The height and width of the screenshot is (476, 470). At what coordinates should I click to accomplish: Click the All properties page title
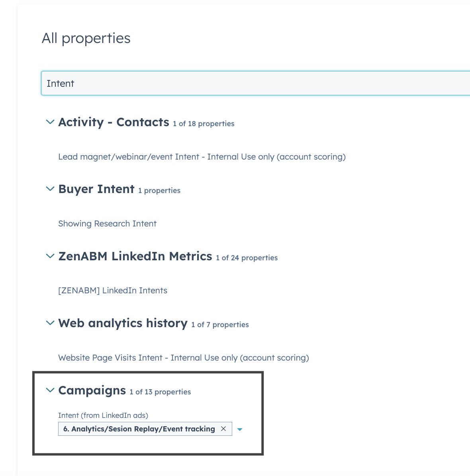[86, 38]
